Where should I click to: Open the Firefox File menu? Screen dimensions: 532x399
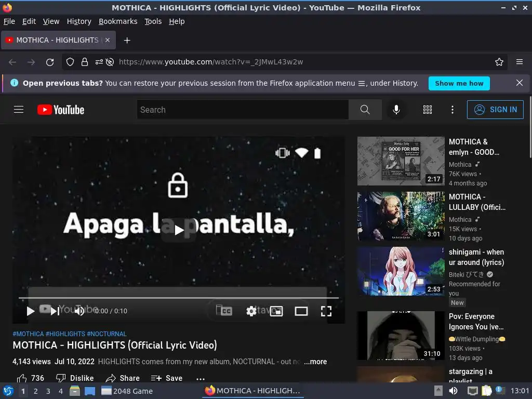pos(9,21)
